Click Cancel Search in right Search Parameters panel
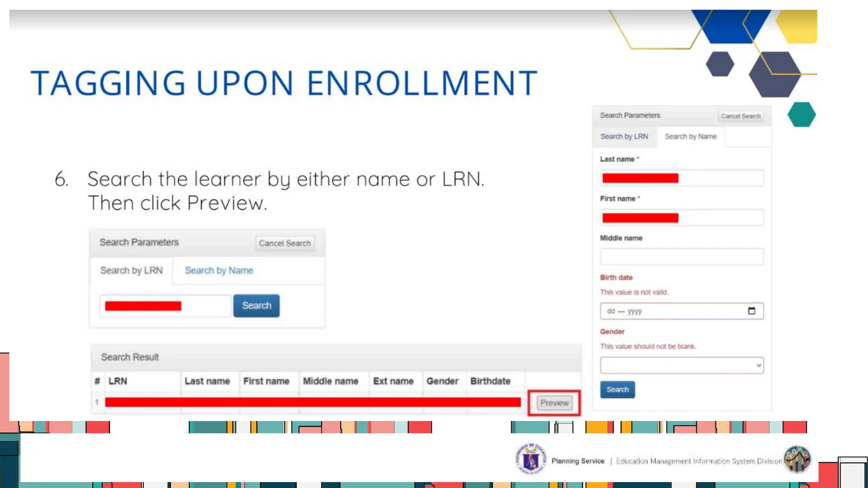 (x=740, y=116)
